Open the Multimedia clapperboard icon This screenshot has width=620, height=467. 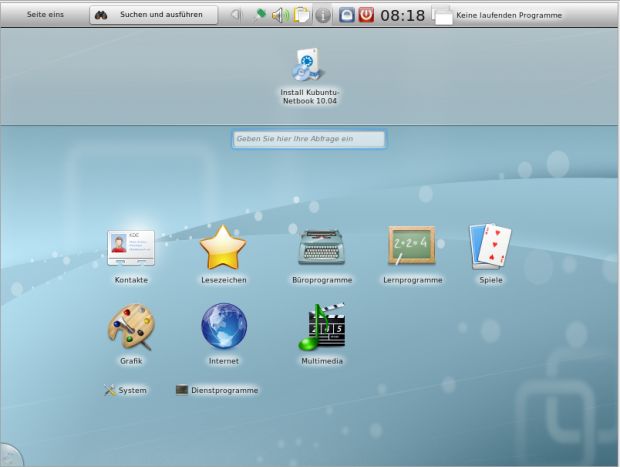click(x=322, y=327)
